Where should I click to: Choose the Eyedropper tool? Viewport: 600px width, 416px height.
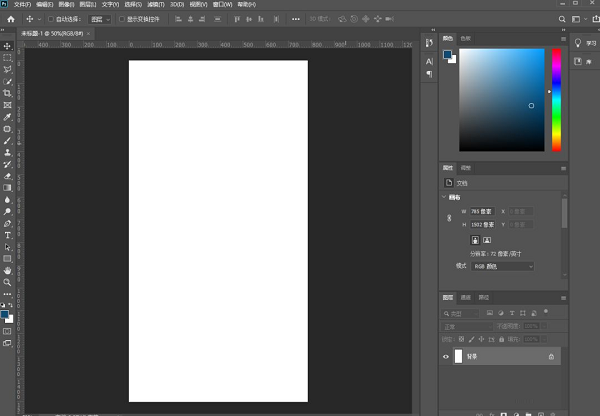[7, 117]
